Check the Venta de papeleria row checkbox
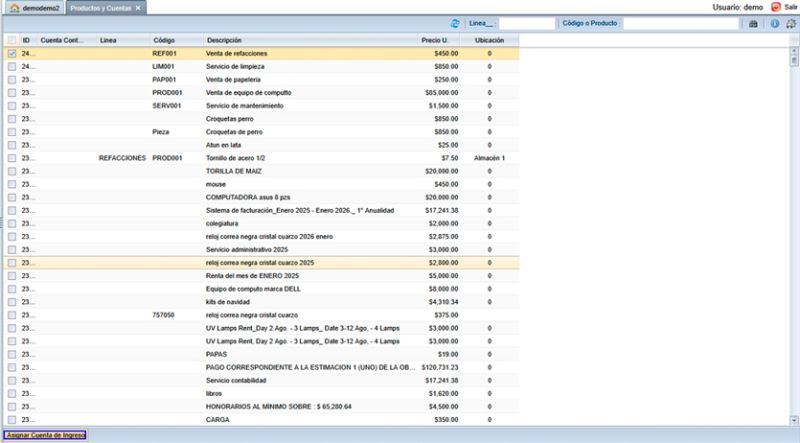 [12, 80]
